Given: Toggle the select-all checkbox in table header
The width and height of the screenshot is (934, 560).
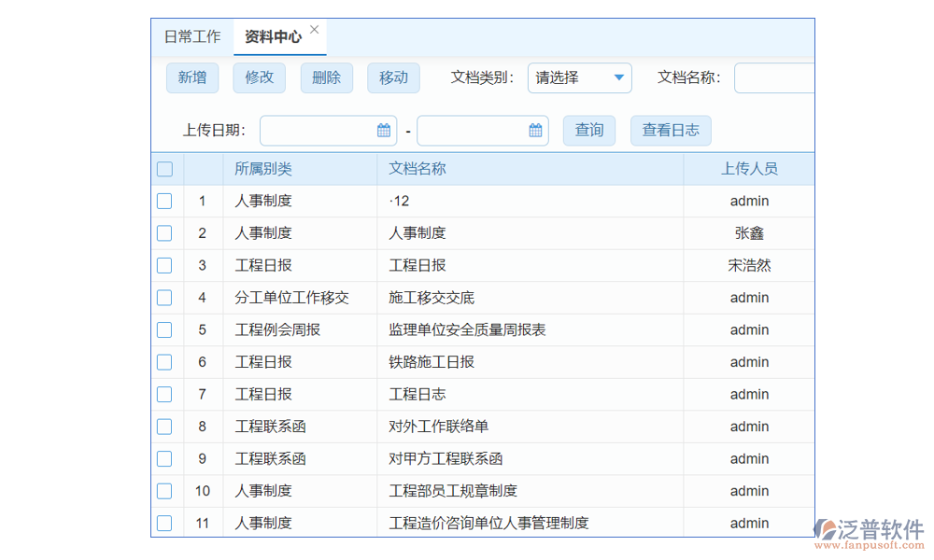Looking at the screenshot, I should [164, 169].
